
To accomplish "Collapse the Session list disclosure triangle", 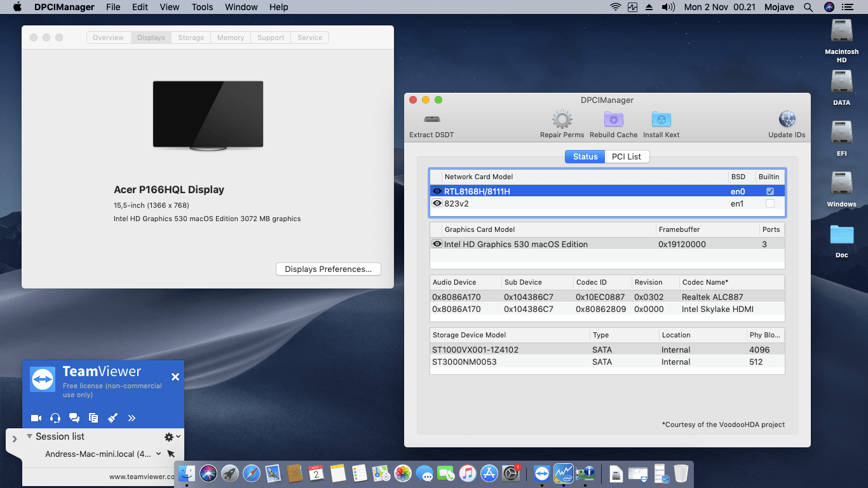I will [x=29, y=437].
